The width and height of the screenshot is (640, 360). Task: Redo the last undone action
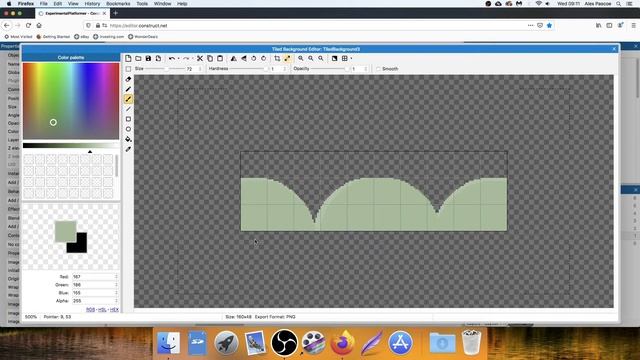186,58
